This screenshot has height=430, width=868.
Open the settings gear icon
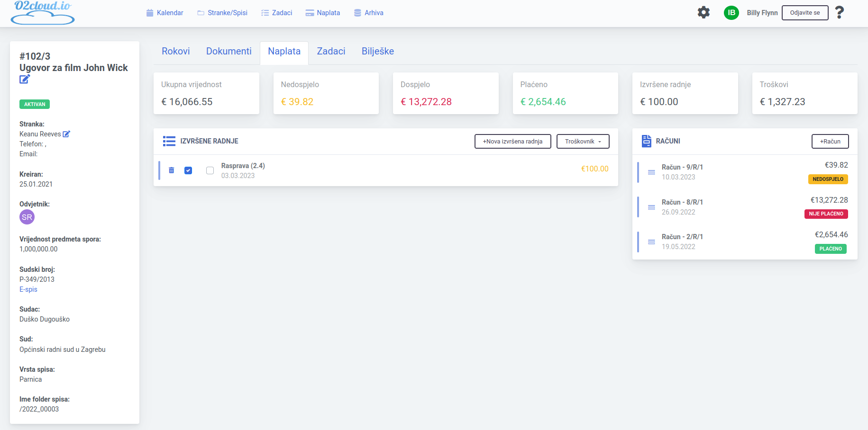(704, 12)
